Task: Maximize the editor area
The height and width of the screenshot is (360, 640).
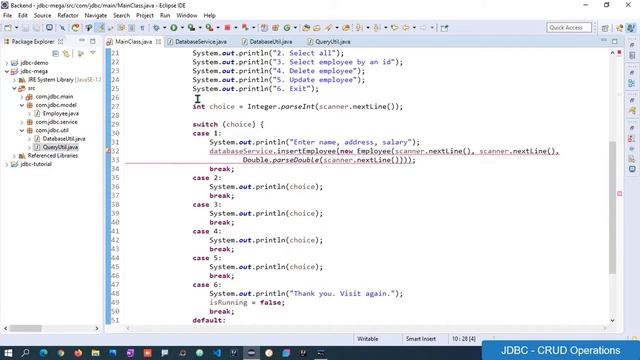Action: pyautogui.click(x=615, y=41)
